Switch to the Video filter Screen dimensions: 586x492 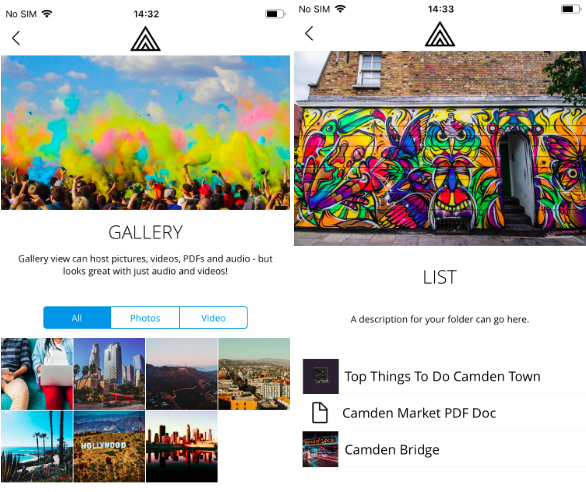(213, 318)
